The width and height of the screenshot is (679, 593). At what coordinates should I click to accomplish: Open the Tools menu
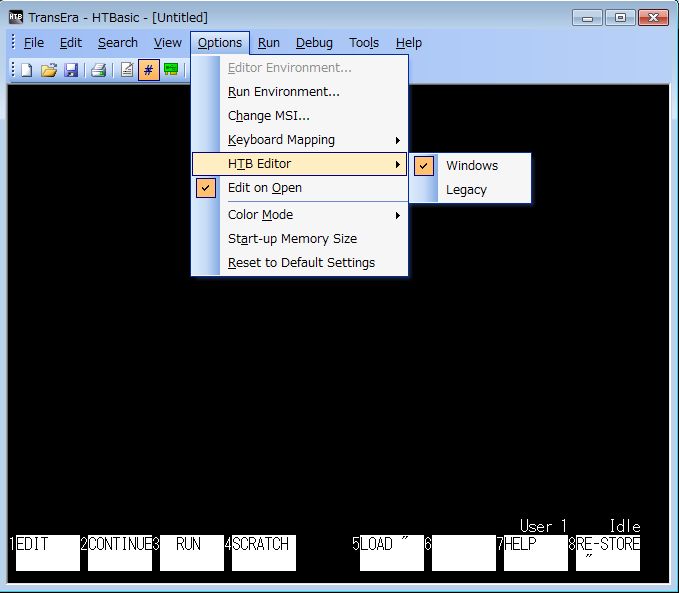(364, 43)
